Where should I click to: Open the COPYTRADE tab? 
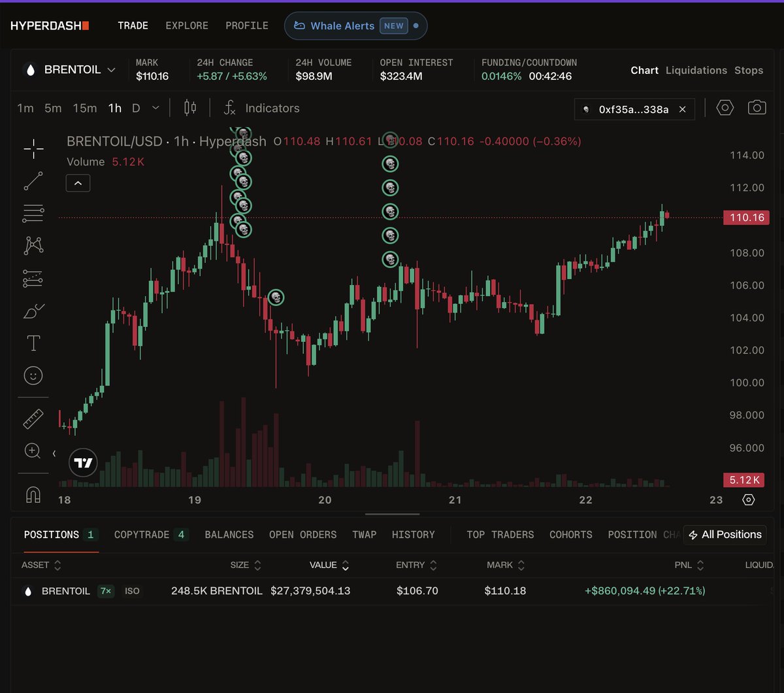tap(151, 535)
